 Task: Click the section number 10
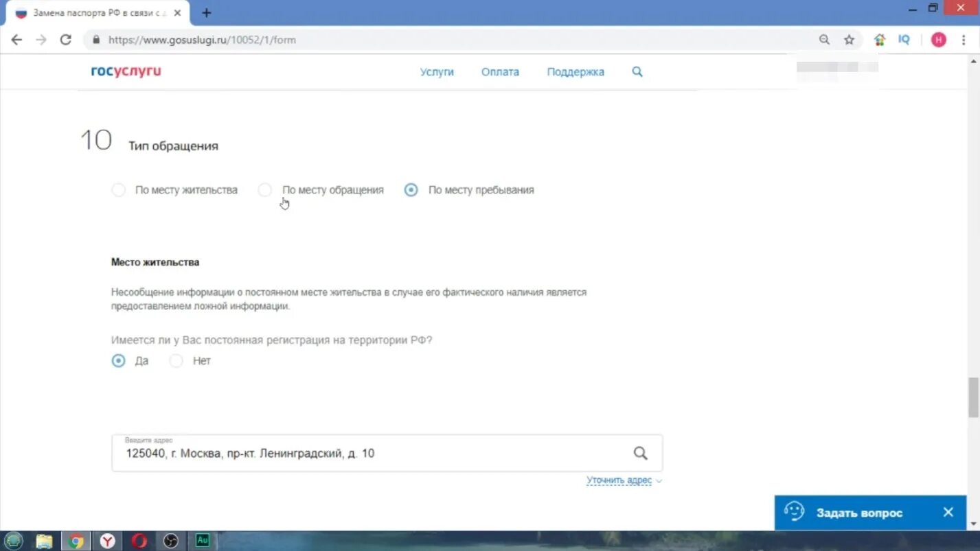[x=96, y=140]
